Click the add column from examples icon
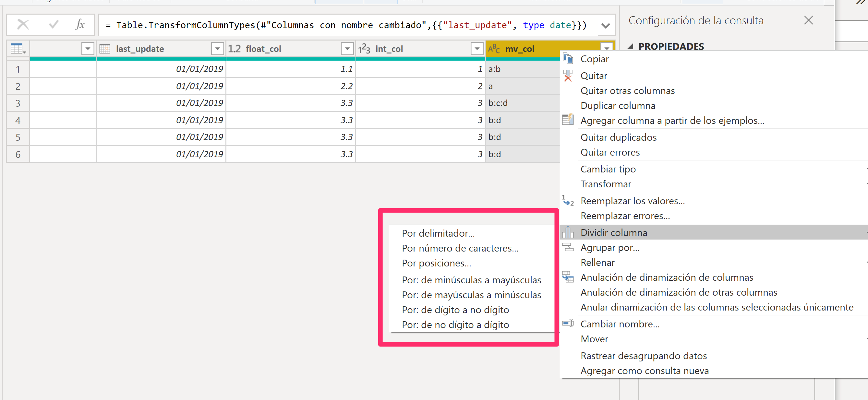This screenshot has width=868, height=400. pos(568,120)
